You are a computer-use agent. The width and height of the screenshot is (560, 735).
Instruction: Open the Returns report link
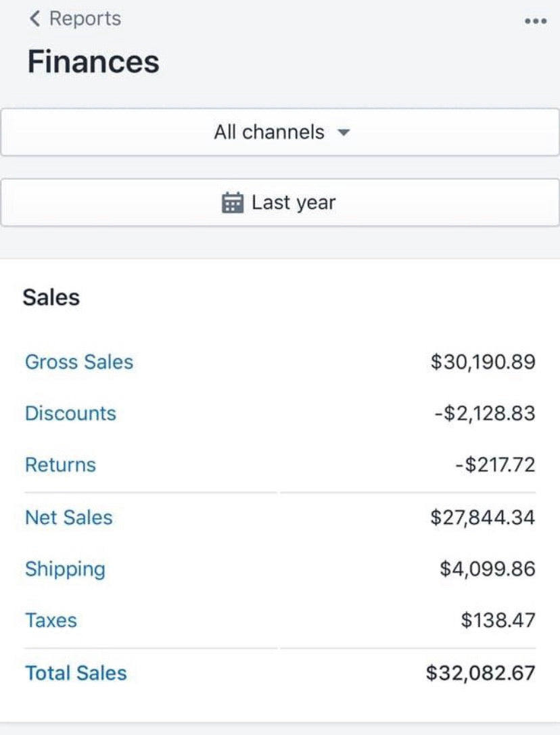(x=60, y=465)
